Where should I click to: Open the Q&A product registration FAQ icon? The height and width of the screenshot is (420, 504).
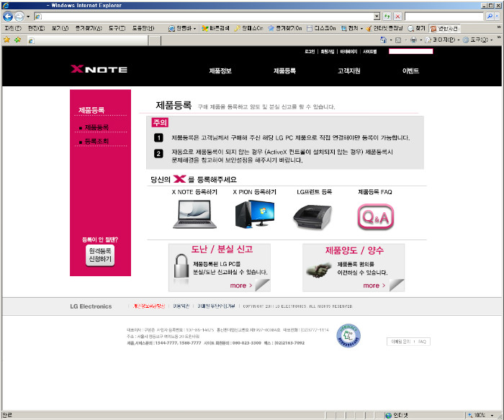tap(375, 215)
